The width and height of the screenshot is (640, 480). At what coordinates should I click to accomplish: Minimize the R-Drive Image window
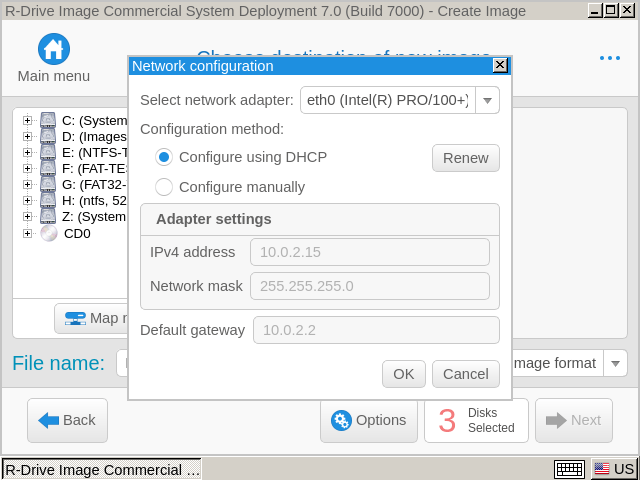pos(596,10)
